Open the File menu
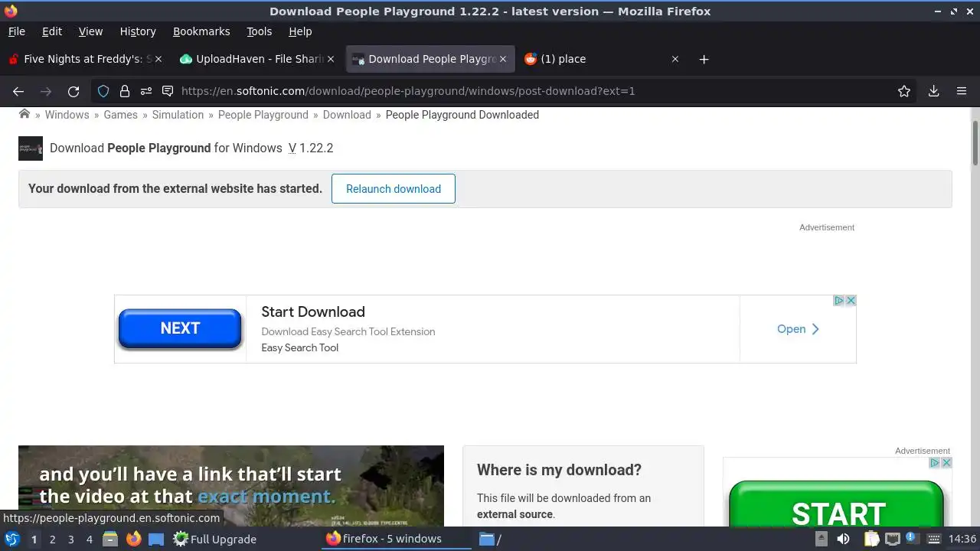Screen dimensions: 980x551 point(16,31)
